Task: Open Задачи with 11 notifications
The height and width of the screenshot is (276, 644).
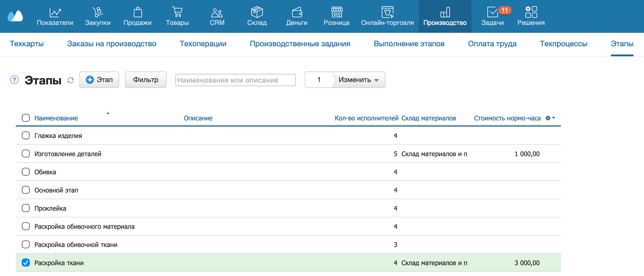Action: (x=493, y=16)
